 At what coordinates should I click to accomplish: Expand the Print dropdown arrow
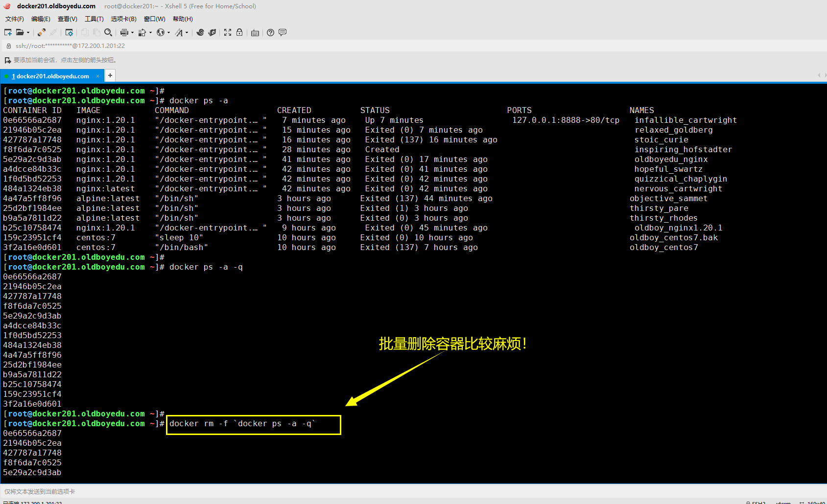132,33
